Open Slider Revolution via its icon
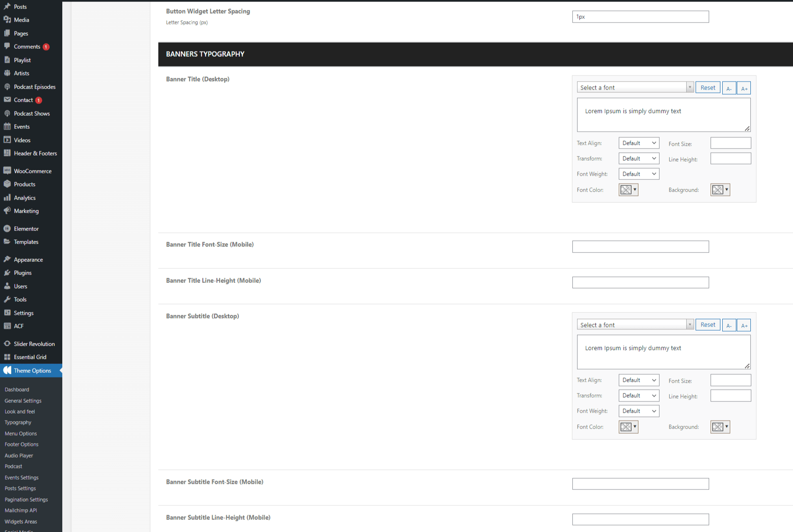The height and width of the screenshot is (532, 793). tap(7, 344)
